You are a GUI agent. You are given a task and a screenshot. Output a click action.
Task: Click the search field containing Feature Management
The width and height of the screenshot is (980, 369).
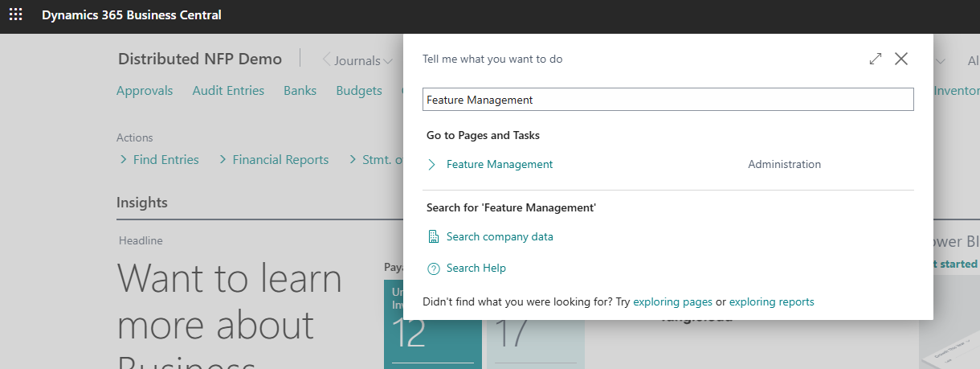click(668, 100)
